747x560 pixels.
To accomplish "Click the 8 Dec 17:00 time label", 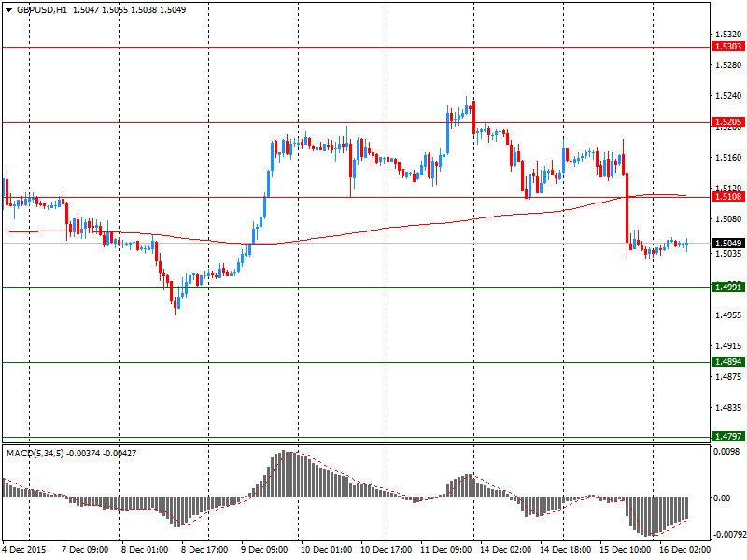I will [204, 550].
